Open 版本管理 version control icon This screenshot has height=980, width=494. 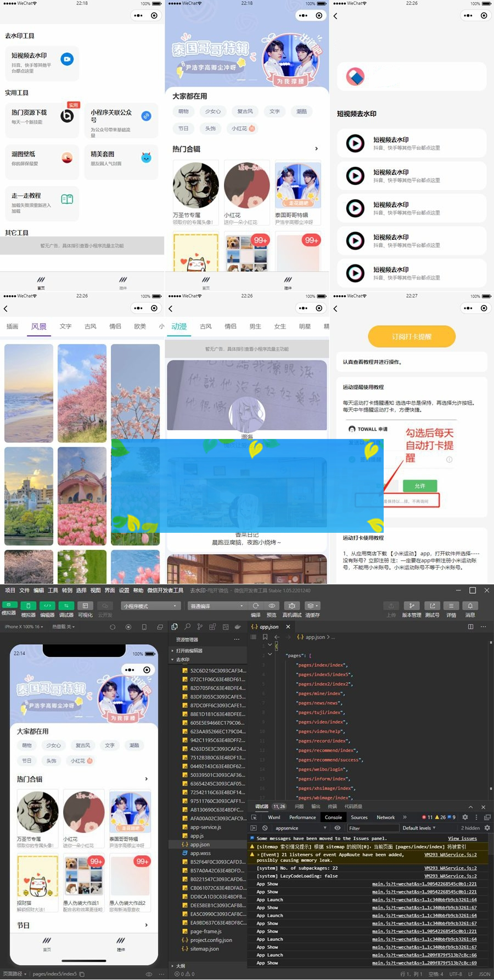[411, 606]
